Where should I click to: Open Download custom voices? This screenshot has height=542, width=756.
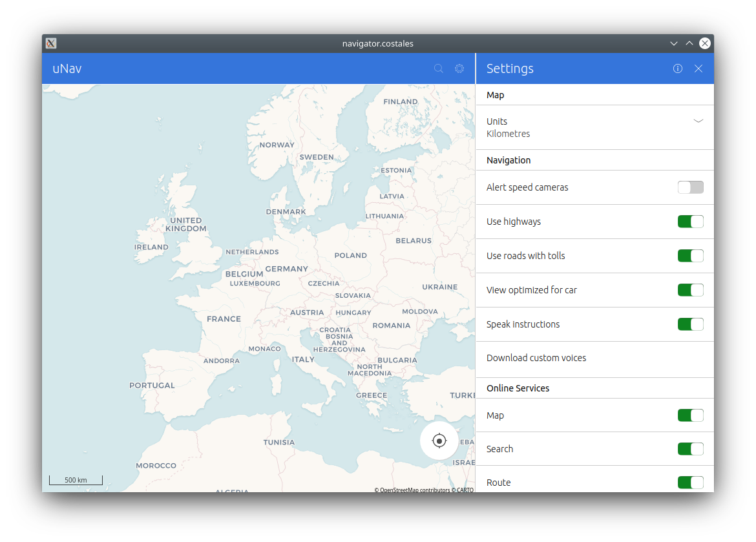coord(594,358)
